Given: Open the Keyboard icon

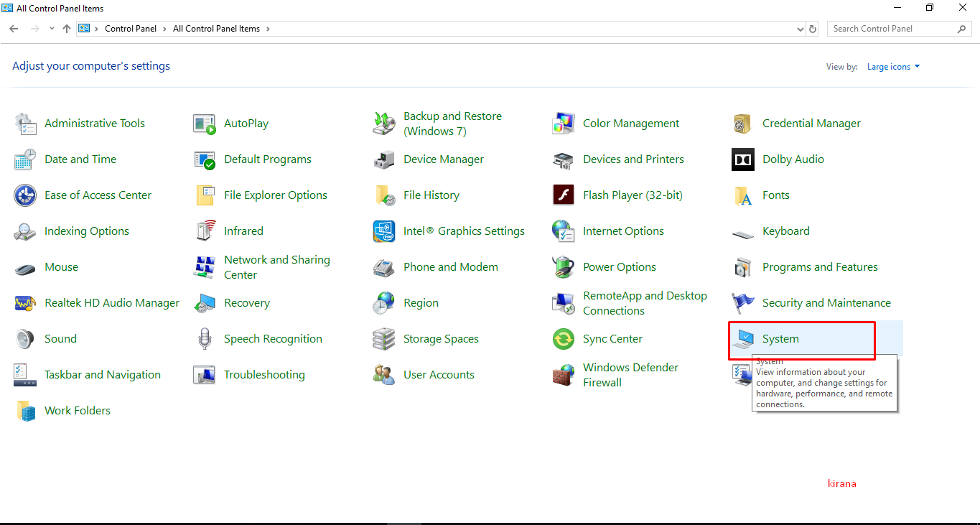Looking at the screenshot, I should 743,233.
